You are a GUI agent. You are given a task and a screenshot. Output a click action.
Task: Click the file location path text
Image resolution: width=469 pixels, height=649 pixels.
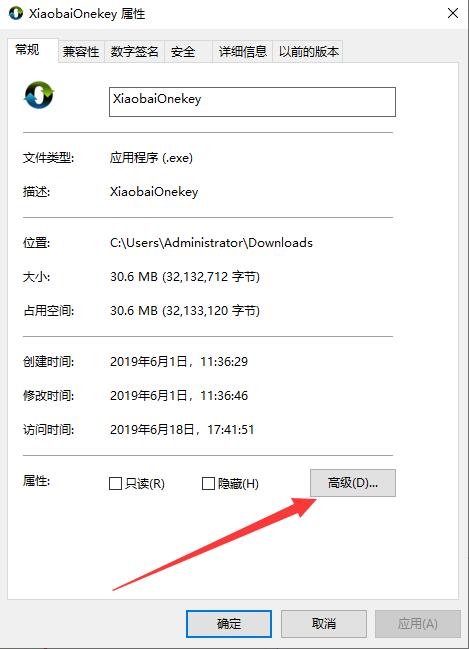tap(211, 243)
